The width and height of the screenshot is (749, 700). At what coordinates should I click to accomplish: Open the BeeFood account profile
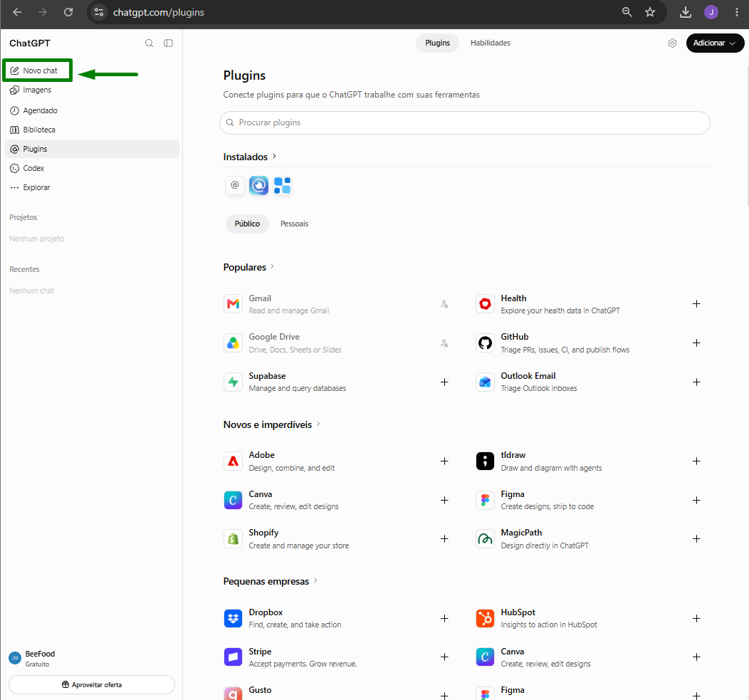click(92, 659)
